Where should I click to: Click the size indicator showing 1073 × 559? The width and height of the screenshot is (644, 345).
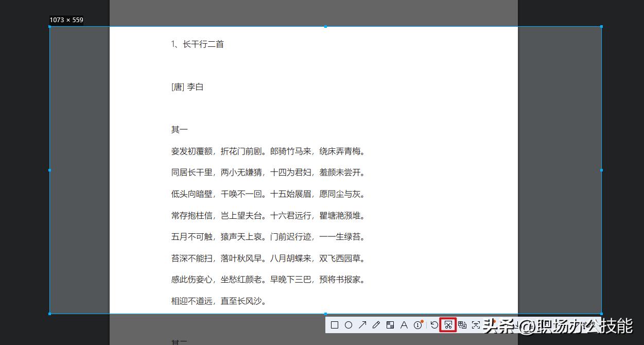(x=66, y=20)
